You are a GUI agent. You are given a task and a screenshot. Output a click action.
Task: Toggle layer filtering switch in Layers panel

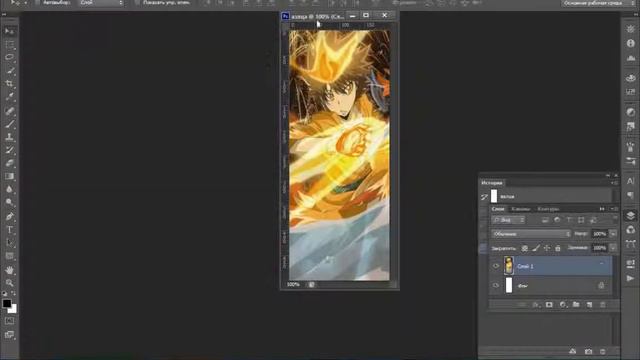click(614, 218)
